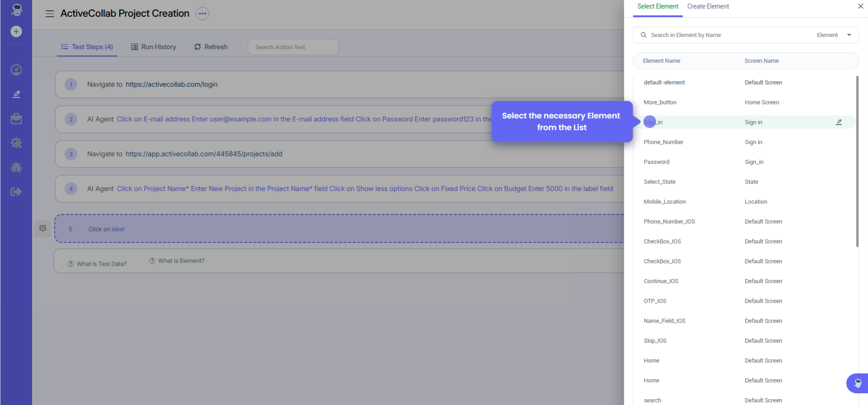
Task: Open the Run History tab
Action: tap(154, 47)
